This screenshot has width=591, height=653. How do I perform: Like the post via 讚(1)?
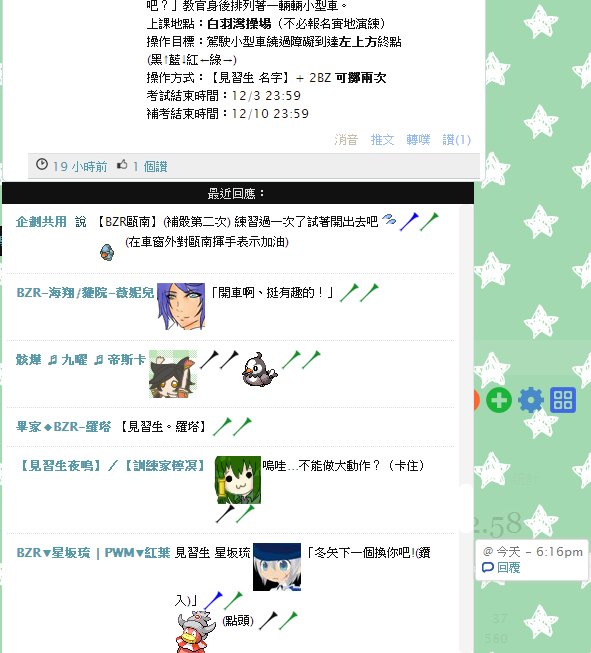[456, 140]
